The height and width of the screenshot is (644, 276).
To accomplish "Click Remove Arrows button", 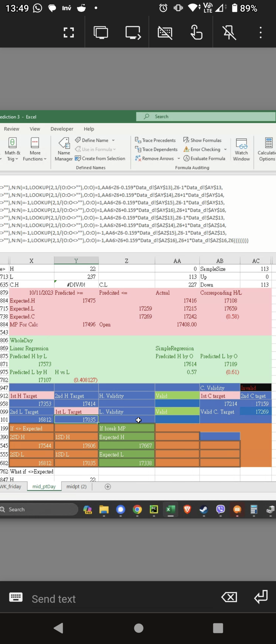I will (x=158, y=158).
